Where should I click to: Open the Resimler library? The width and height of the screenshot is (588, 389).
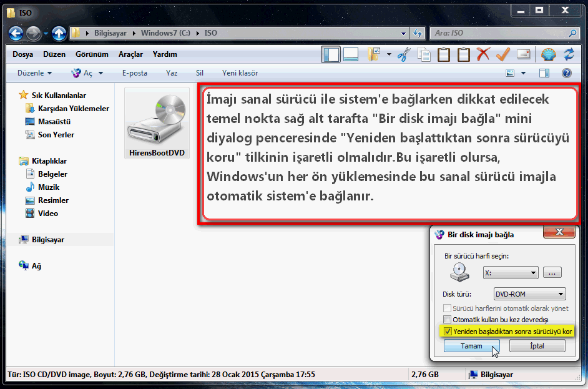pyautogui.click(x=53, y=200)
